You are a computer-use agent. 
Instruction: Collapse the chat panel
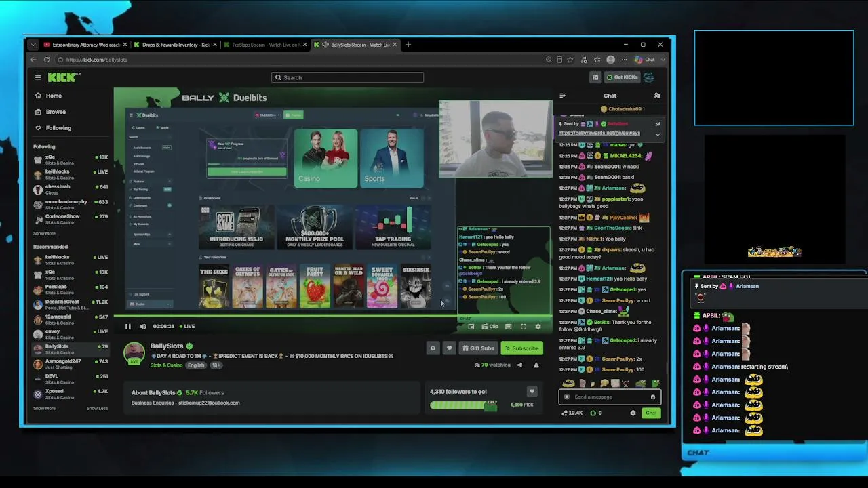click(562, 96)
